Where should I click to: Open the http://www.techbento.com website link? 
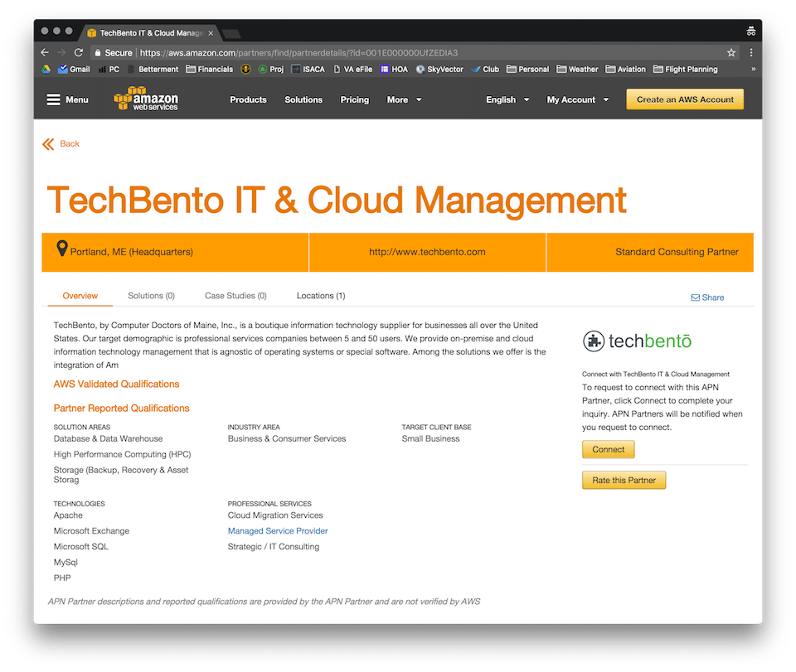point(427,252)
